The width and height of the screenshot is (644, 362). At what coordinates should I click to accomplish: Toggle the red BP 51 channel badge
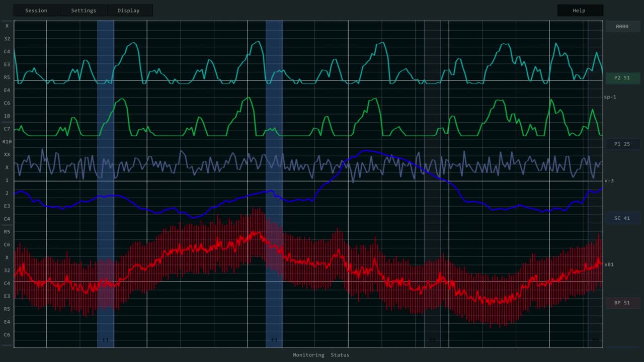tap(622, 303)
